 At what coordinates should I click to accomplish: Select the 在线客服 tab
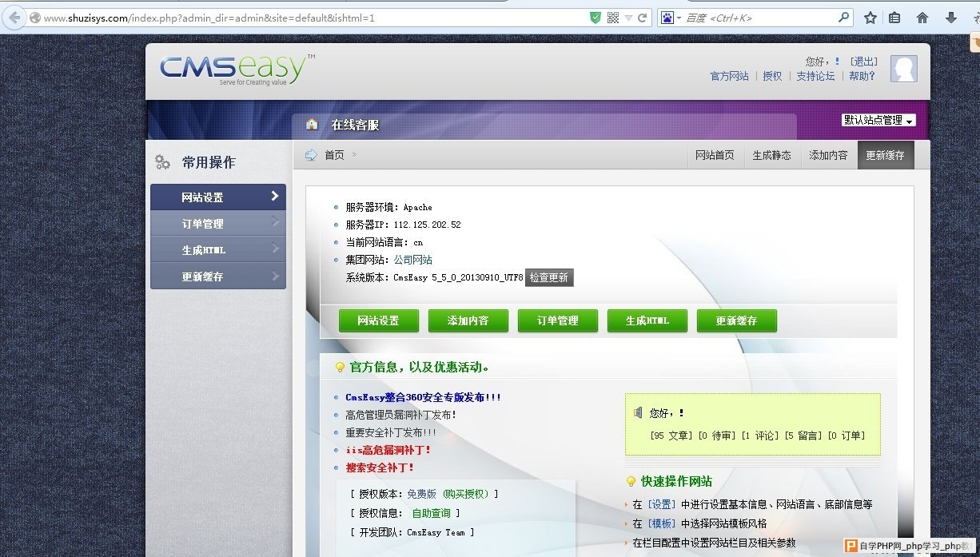pyautogui.click(x=356, y=125)
